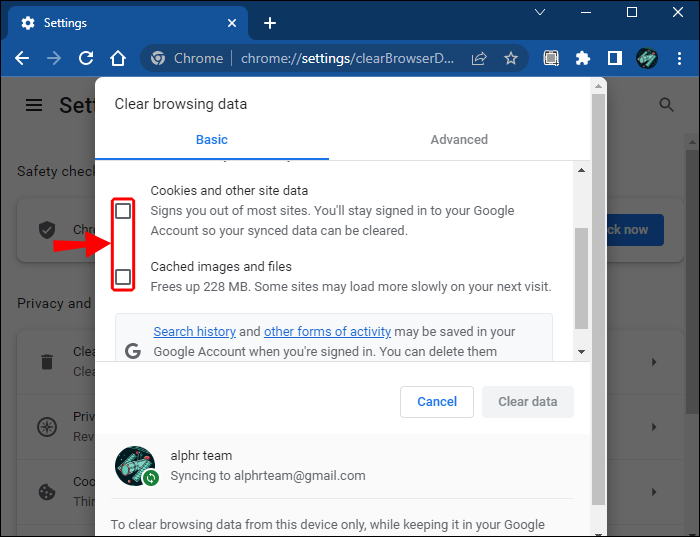700x537 pixels.
Task: Expand the Clear browsing data row arrow
Action: tap(654, 362)
